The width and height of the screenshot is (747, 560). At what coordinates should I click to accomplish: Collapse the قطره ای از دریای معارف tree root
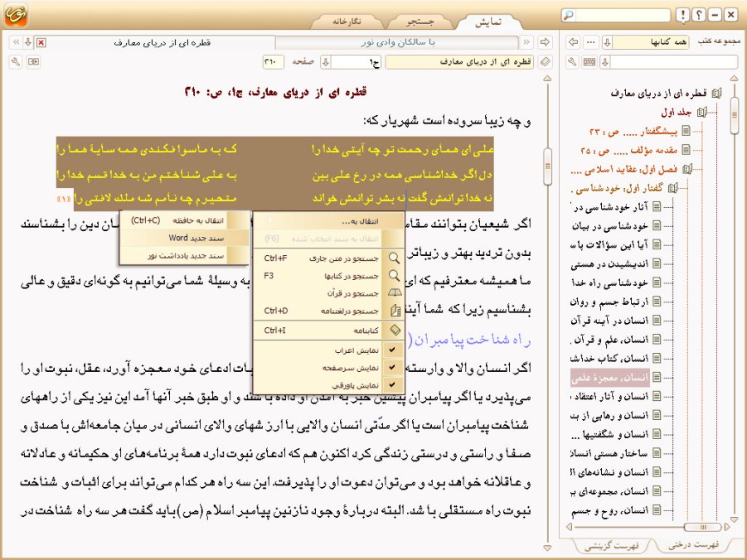[716, 94]
